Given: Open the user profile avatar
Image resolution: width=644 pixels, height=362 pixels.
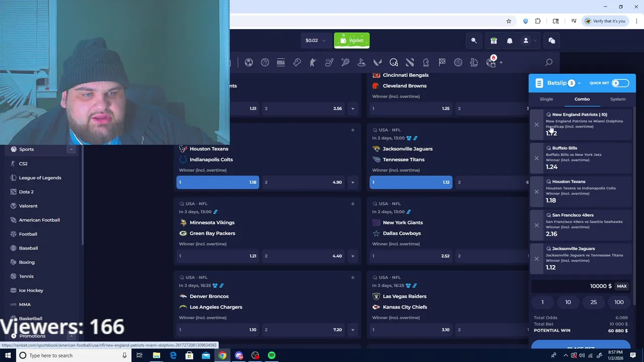Looking at the screenshot, I should pos(526,41).
